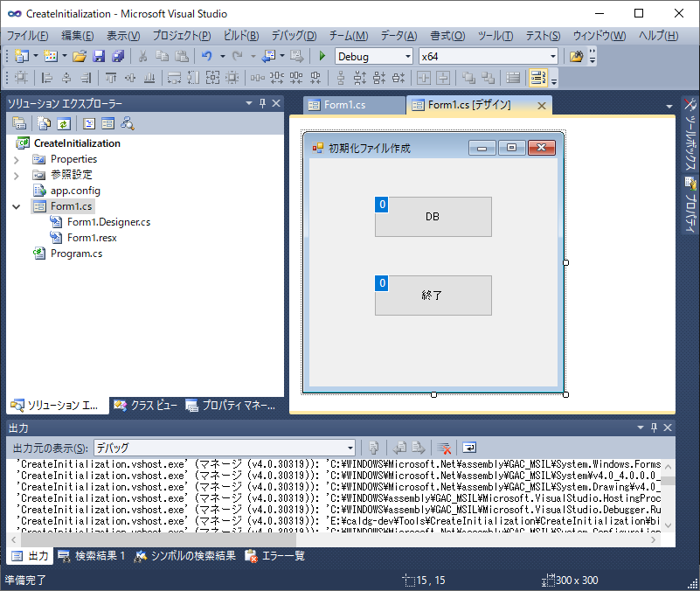Toggle word wrap in the Output panel
Screen dimensions: 700x591
[469, 448]
